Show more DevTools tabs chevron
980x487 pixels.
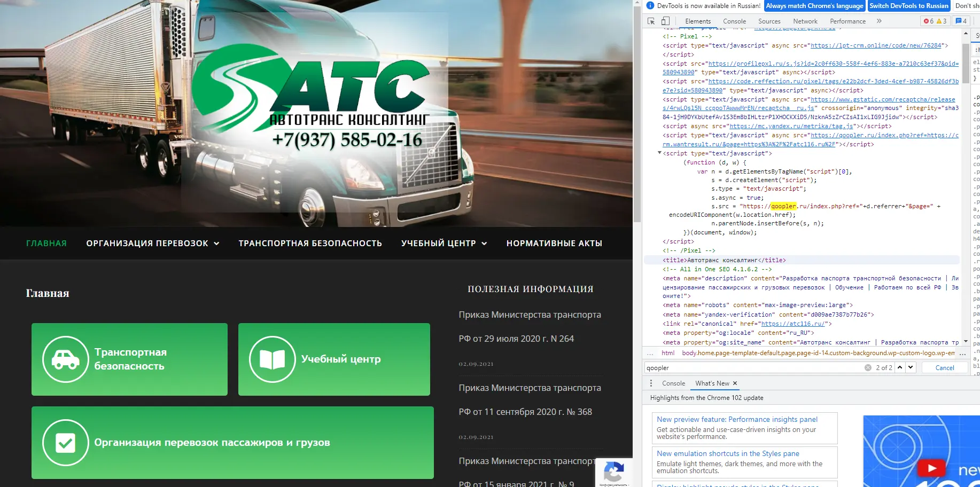click(879, 21)
